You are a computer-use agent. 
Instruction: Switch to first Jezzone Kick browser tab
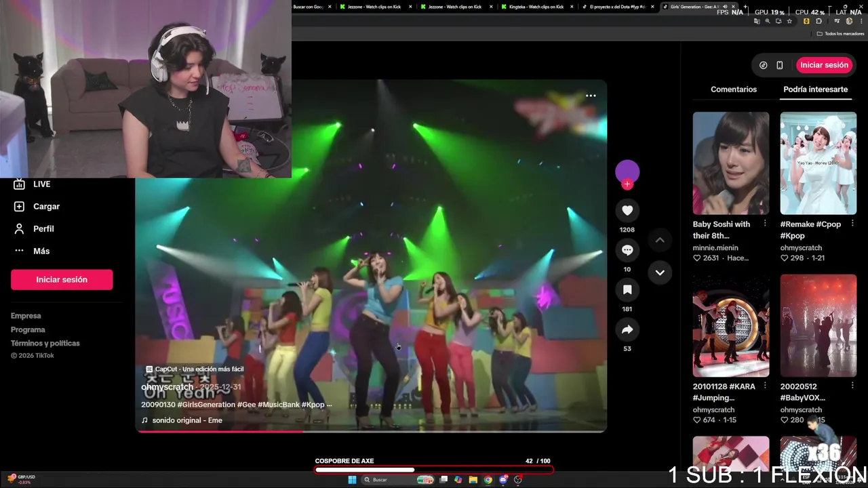(x=374, y=7)
